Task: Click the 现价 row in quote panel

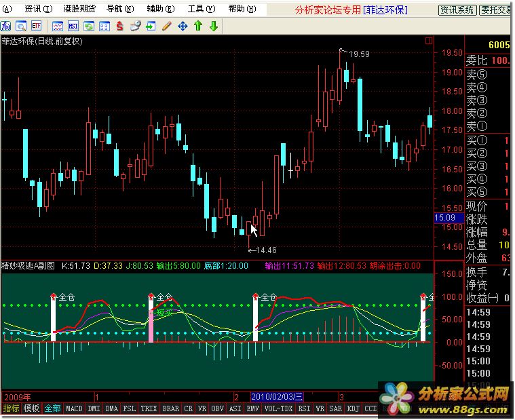Action: 487,206
